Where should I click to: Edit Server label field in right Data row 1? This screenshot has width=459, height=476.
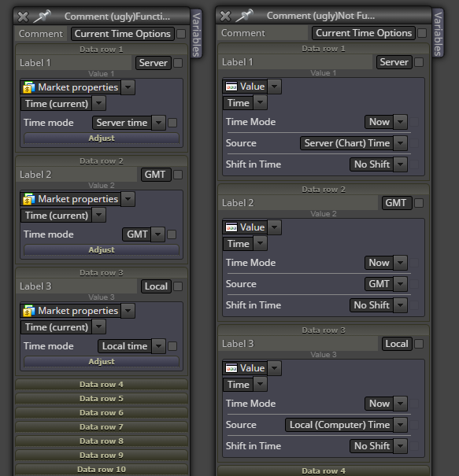tap(394, 62)
